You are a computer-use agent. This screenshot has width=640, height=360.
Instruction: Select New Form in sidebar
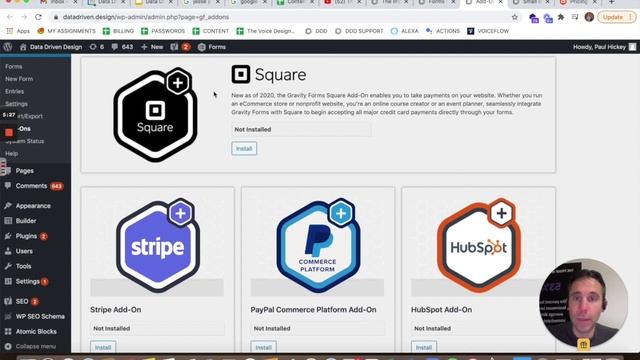point(19,79)
